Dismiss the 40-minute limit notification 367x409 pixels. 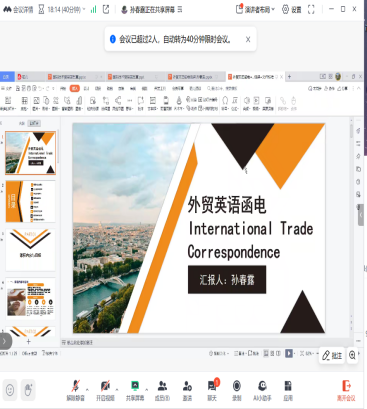click(x=248, y=39)
